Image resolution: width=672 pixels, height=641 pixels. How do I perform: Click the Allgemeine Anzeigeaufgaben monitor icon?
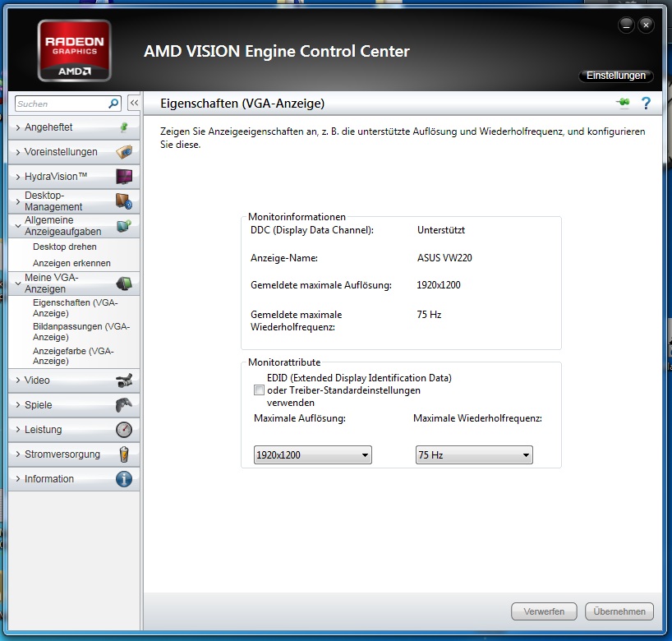tap(124, 225)
